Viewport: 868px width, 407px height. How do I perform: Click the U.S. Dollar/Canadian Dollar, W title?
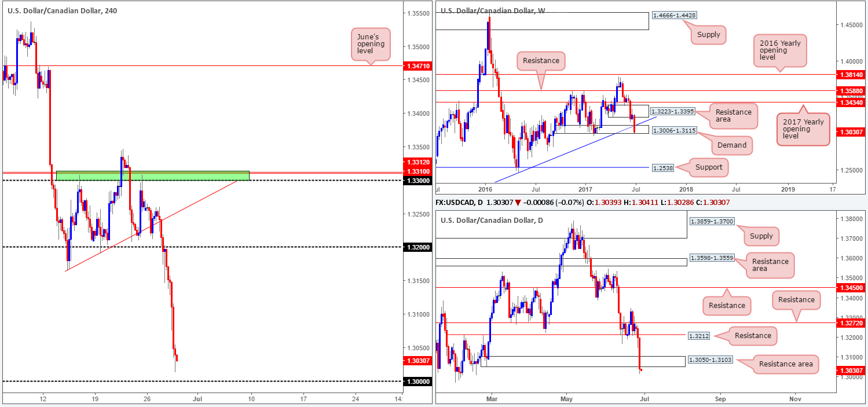[493, 11]
